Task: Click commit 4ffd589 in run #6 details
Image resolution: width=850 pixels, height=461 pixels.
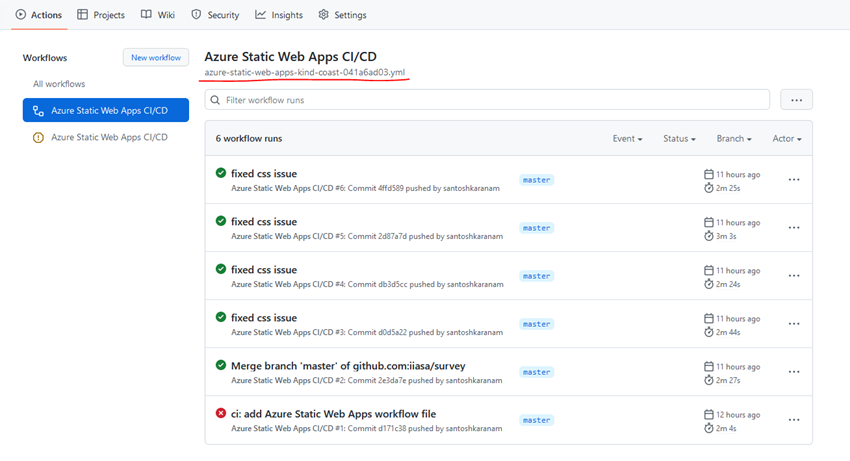Action: (x=390, y=188)
